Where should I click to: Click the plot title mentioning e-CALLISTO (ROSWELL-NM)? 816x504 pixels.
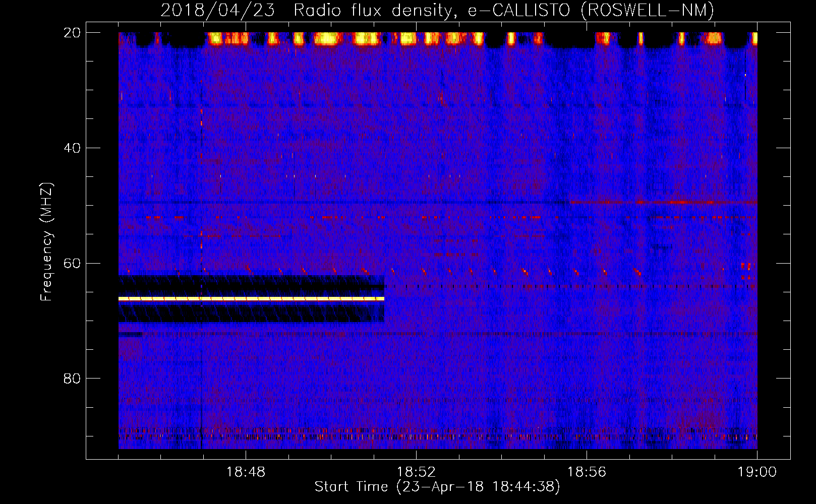click(437, 10)
